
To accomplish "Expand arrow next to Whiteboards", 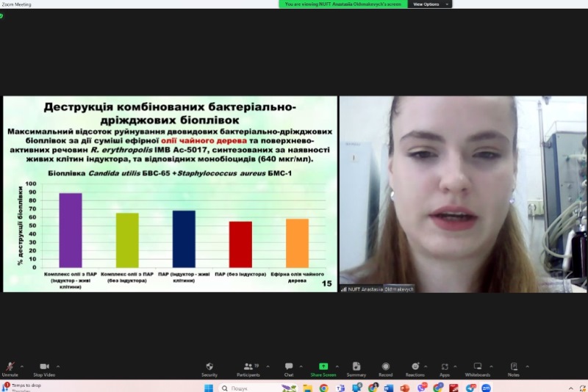I will point(491,366).
